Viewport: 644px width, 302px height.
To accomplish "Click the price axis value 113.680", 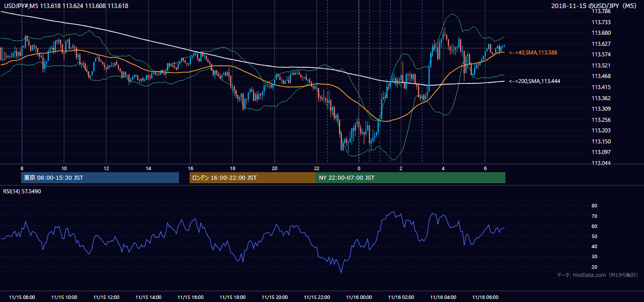I will click(x=601, y=33).
